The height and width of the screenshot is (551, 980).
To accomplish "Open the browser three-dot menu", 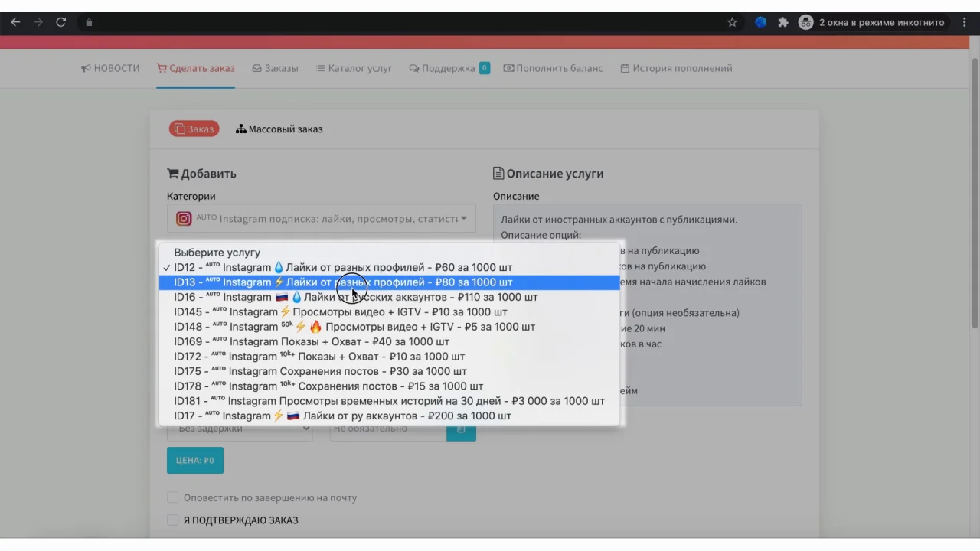I will [965, 22].
